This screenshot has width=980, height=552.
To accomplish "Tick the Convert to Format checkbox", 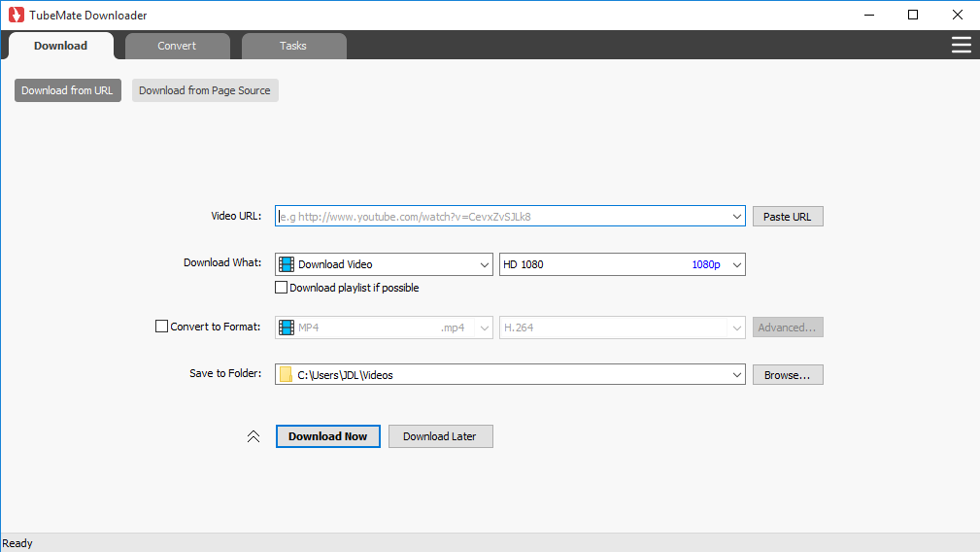I will click(x=161, y=327).
